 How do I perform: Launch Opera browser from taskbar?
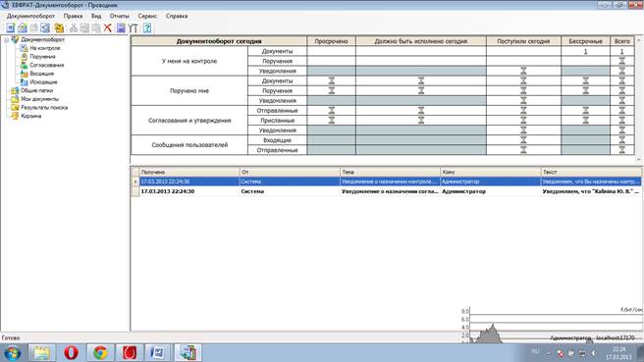coord(71,353)
